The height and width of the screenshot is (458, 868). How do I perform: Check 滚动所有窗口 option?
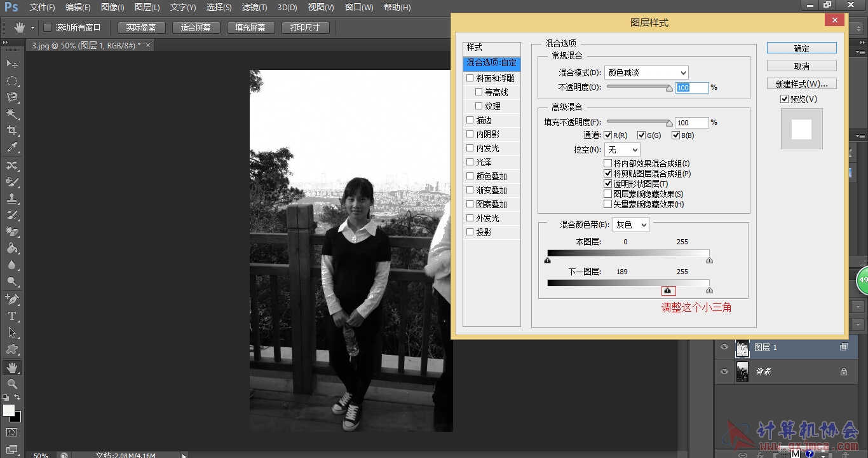click(48, 27)
